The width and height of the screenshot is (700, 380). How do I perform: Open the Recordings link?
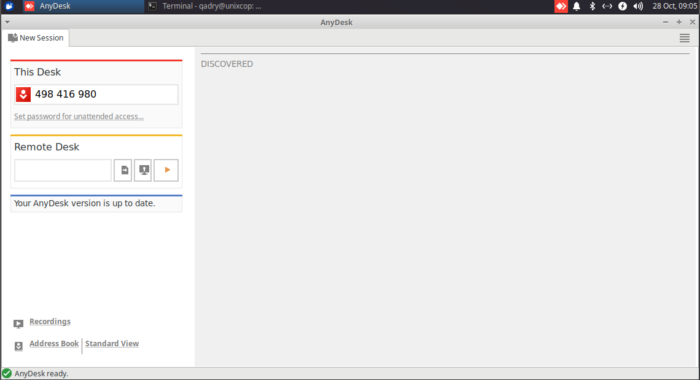(x=50, y=322)
